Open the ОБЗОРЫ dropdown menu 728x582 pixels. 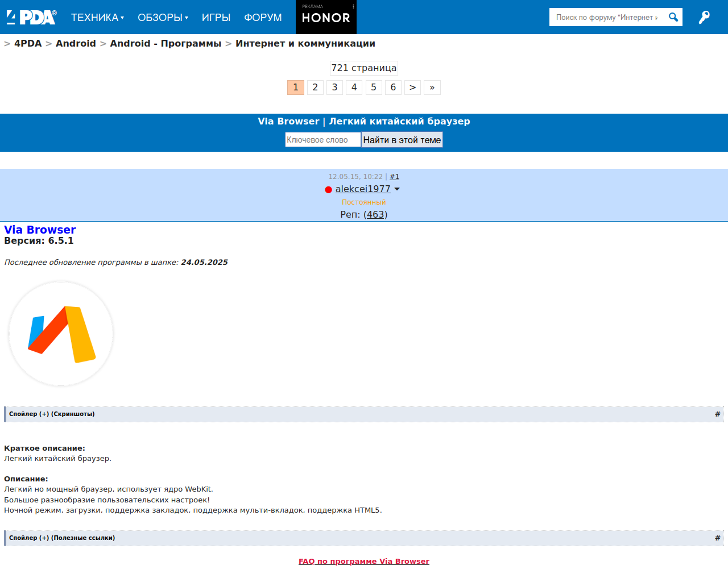coord(163,18)
